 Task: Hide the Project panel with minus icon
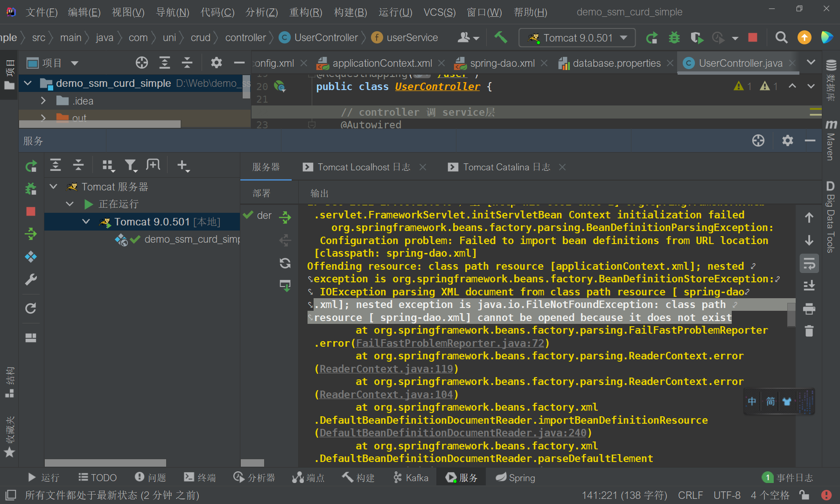[x=239, y=63]
